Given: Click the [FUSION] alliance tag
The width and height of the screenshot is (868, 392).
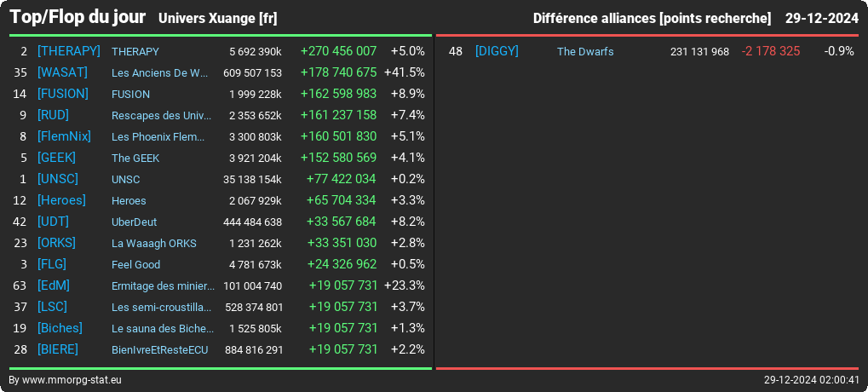Looking at the screenshot, I should point(62,94).
